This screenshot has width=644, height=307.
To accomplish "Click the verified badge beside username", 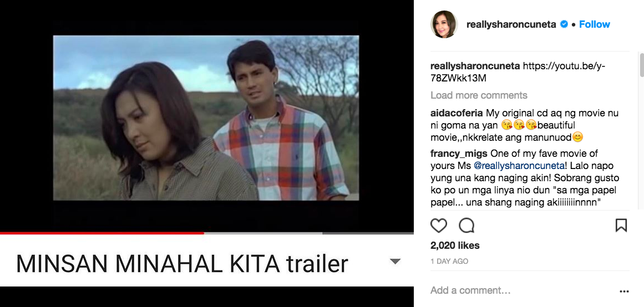I will (x=564, y=24).
